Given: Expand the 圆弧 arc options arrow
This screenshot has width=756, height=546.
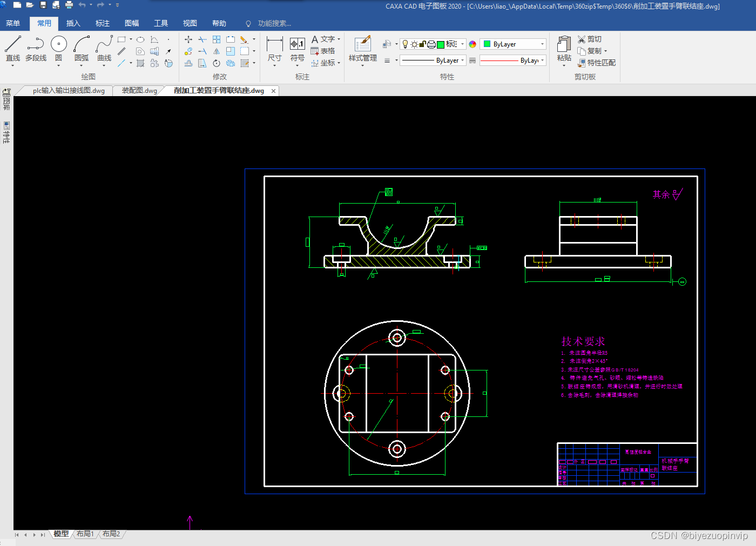Looking at the screenshot, I should (x=82, y=65).
